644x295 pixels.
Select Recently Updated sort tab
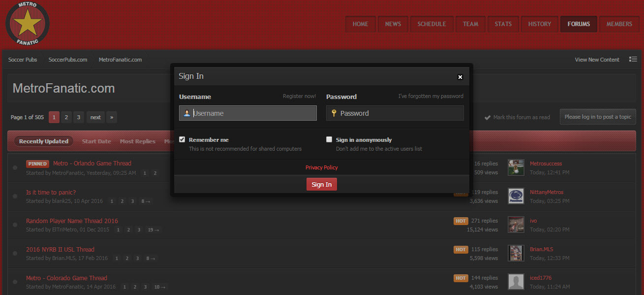(44, 141)
